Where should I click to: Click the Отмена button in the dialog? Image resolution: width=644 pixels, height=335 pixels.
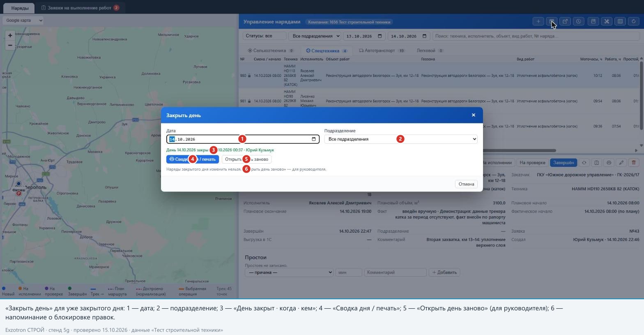466,184
